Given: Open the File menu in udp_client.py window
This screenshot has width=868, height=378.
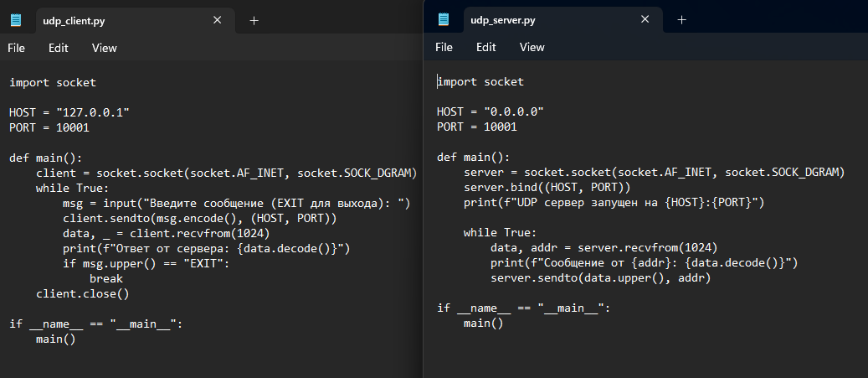Looking at the screenshot, I should click(x=16, y=49).
